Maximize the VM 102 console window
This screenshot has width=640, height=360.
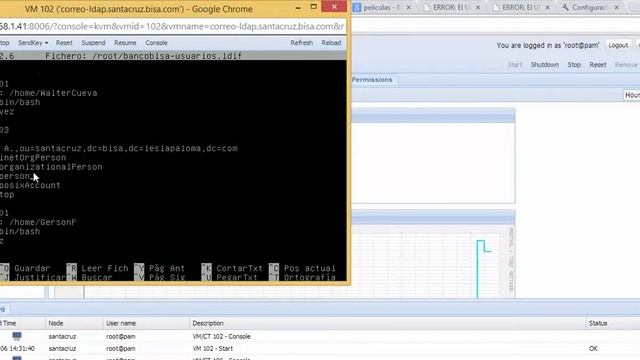click(313, 7)
